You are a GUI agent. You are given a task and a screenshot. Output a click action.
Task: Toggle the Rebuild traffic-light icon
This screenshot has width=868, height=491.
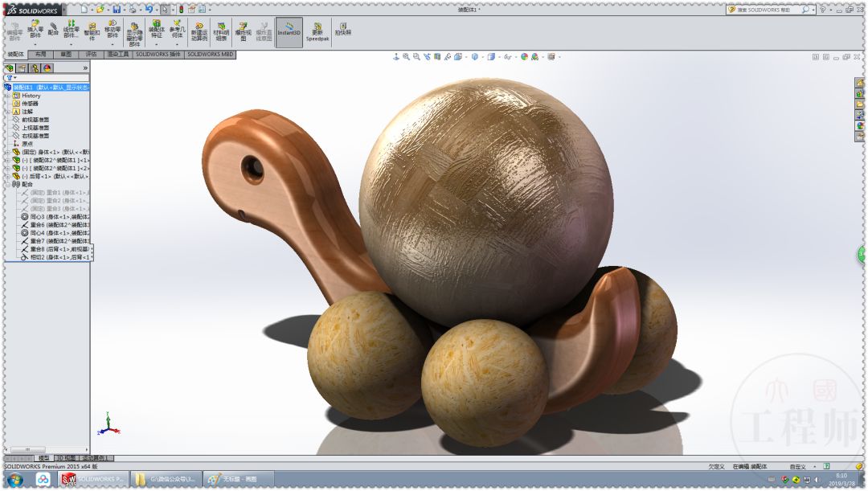[x=180, y=9]
